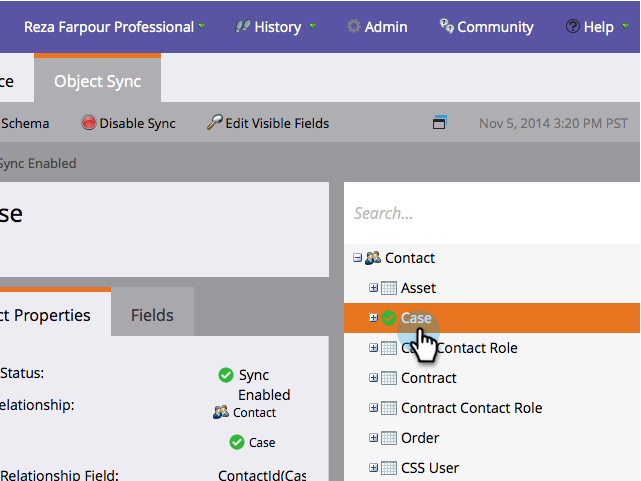Click the Edit Visible Fields magnifier icon
The image size is (641, 481).
(214, 123)
